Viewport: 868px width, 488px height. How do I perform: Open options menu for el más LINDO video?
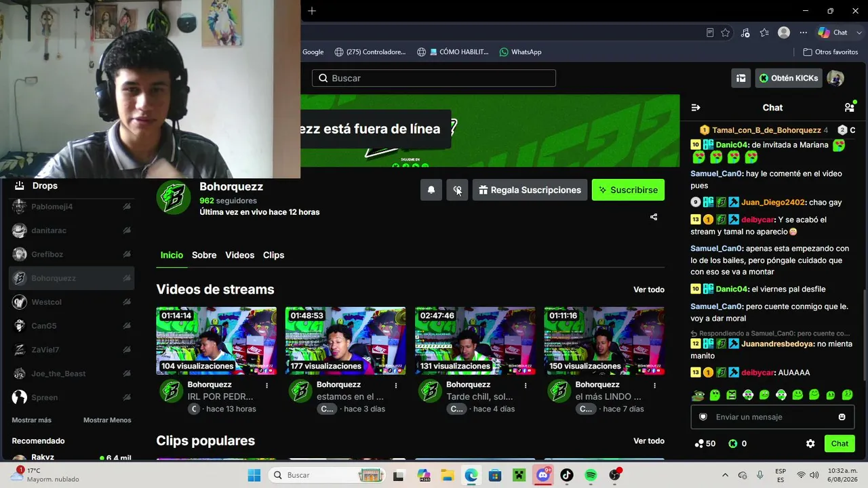[655, 385]
